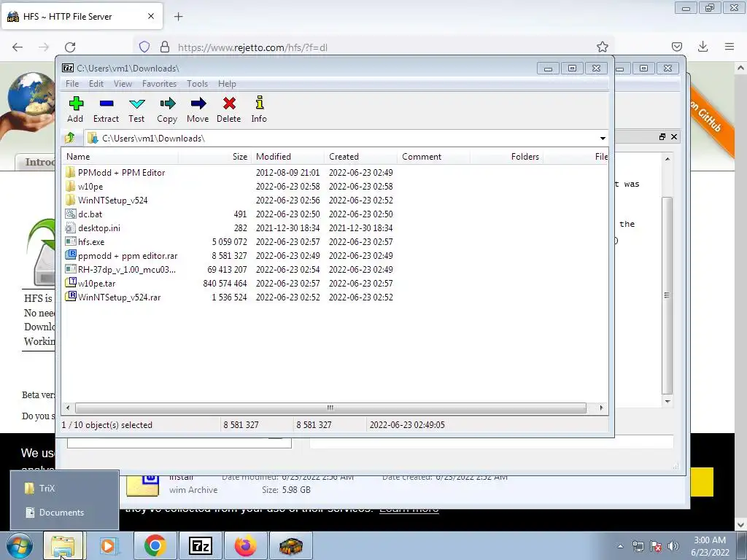Image resolution: width=747 pixels, height=560 pixels.
Task: Click the Firefox downloads arrow icon
Action: [703, 47]
